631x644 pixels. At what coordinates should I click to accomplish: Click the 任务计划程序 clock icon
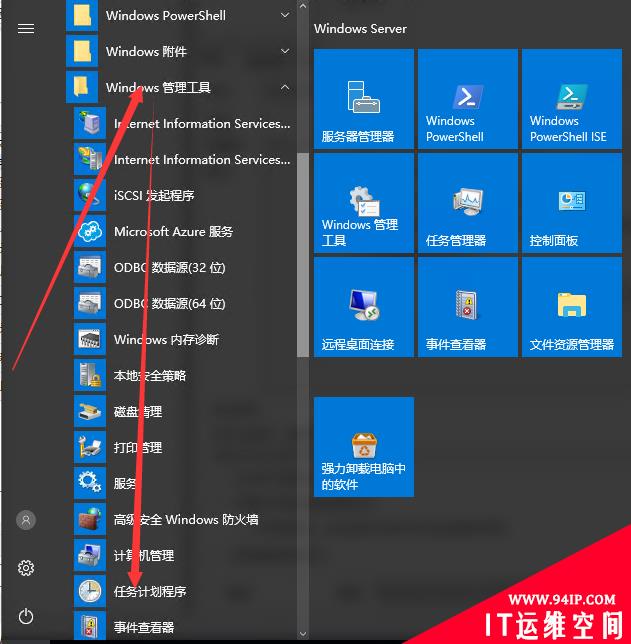click(90, 591)
